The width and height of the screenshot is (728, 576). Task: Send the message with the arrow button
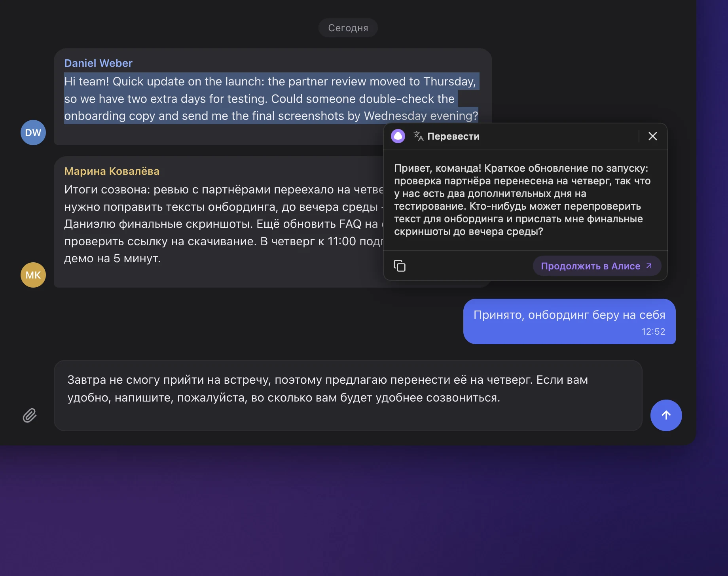[x=666, y=415]
